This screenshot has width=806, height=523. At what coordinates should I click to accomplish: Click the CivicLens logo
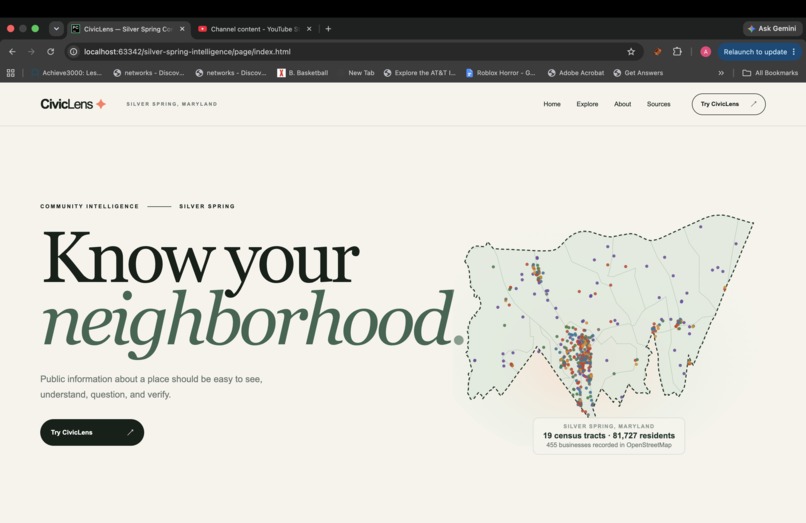[73, 104]
